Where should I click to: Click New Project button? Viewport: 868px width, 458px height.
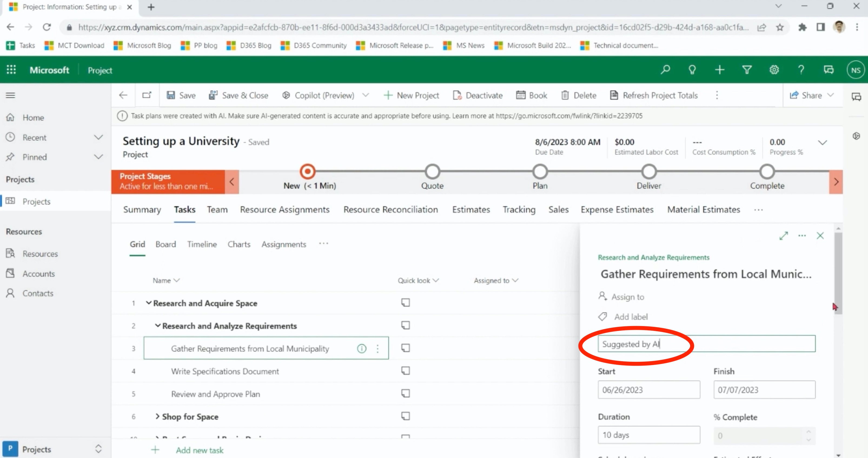coord(411,95)
